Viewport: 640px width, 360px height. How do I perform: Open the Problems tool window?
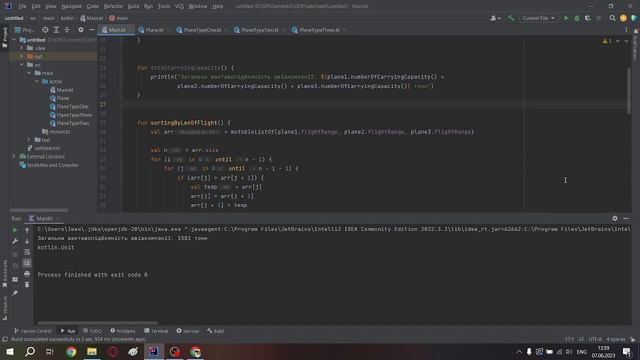tap(122, 331)
